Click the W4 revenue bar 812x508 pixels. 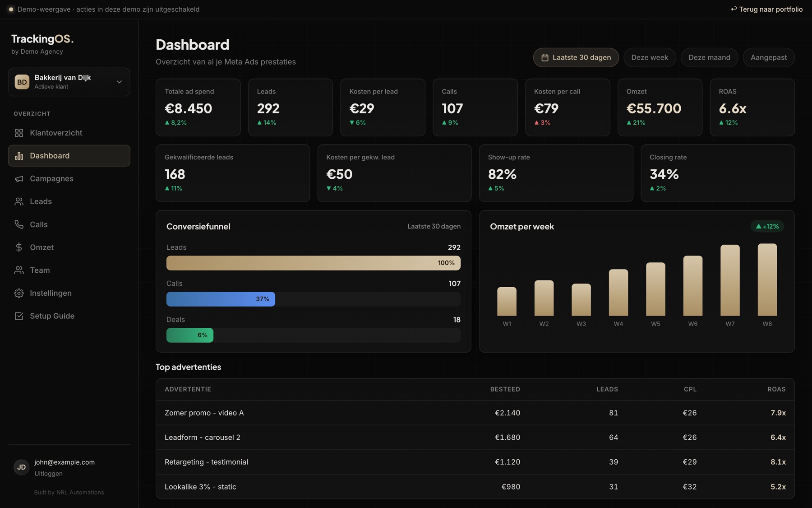[x=618, y=293]
